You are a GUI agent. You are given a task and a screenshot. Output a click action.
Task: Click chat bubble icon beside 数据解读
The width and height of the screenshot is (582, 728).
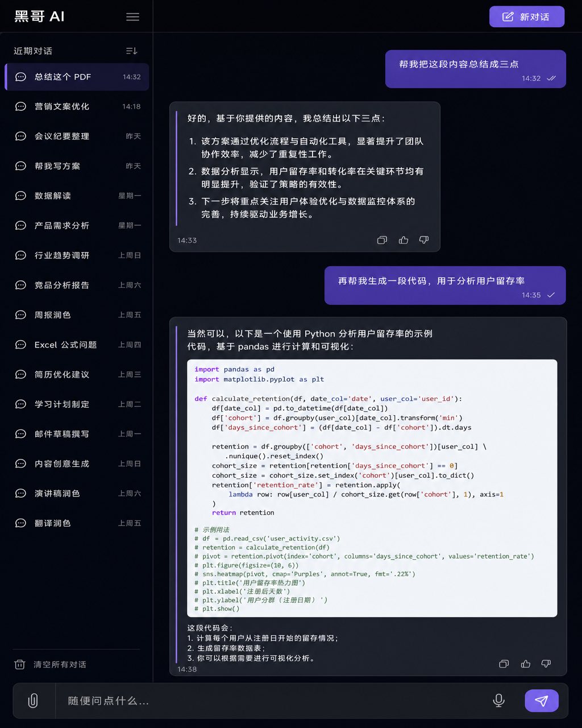pyautogui.click(x=20, y=196)
